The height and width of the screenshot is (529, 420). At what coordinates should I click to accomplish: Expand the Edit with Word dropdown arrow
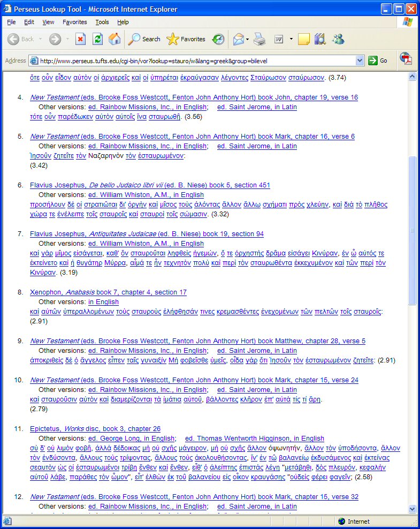pos(291,39)
